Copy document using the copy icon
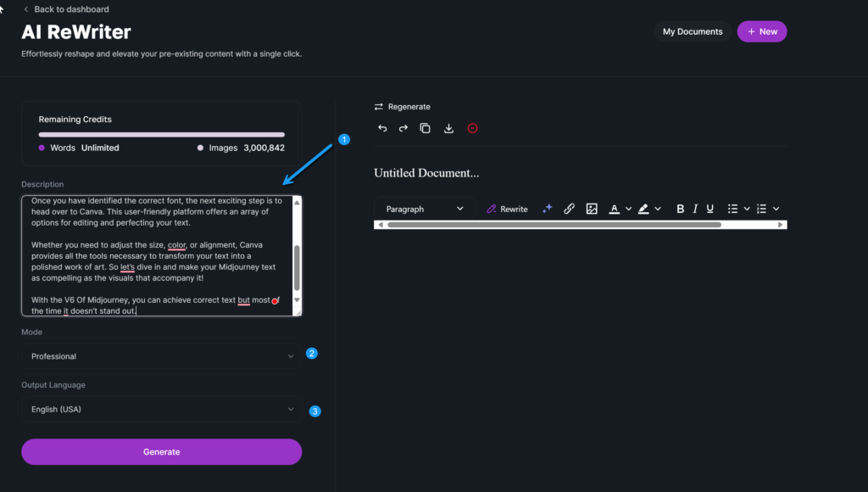Viewport: 868px width, 492px height. [x=426, y=128]
